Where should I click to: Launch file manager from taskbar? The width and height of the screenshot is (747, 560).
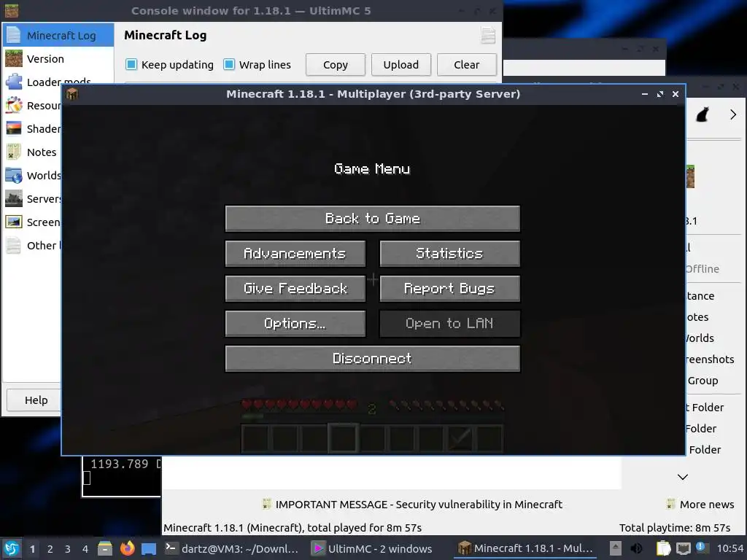(x=105, y=548)
